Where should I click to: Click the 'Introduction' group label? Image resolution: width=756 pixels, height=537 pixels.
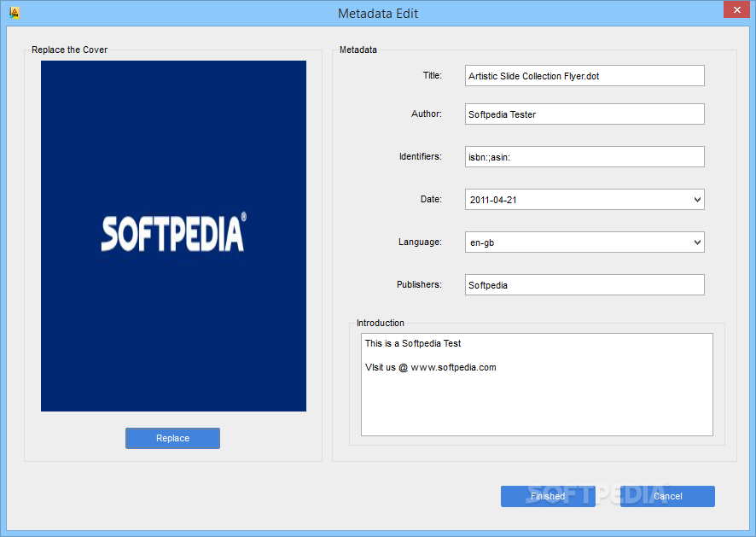pyautogui.click(x=380, y=323)
